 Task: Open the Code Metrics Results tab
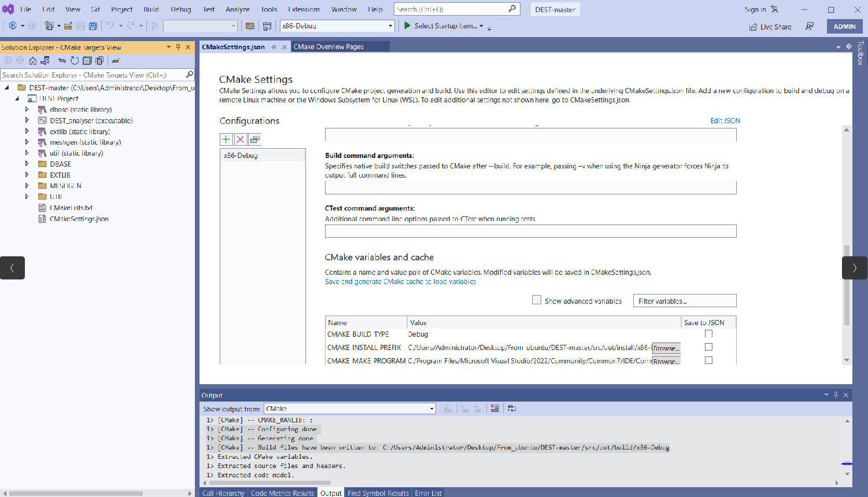point(282,493)
